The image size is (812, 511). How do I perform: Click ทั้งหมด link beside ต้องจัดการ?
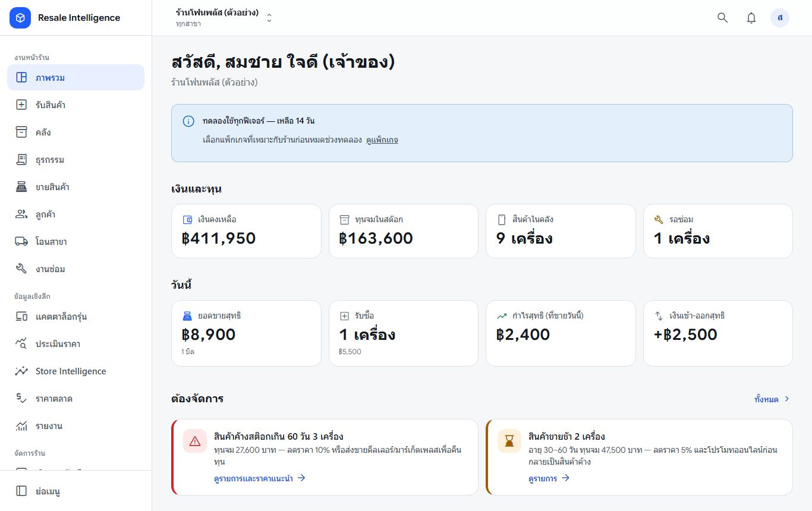[x=772, y=399]
